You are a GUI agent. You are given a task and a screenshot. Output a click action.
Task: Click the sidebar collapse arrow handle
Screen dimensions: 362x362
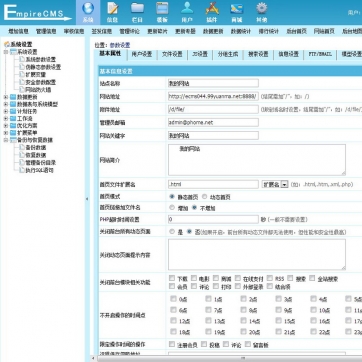click(x=87, y=199)
